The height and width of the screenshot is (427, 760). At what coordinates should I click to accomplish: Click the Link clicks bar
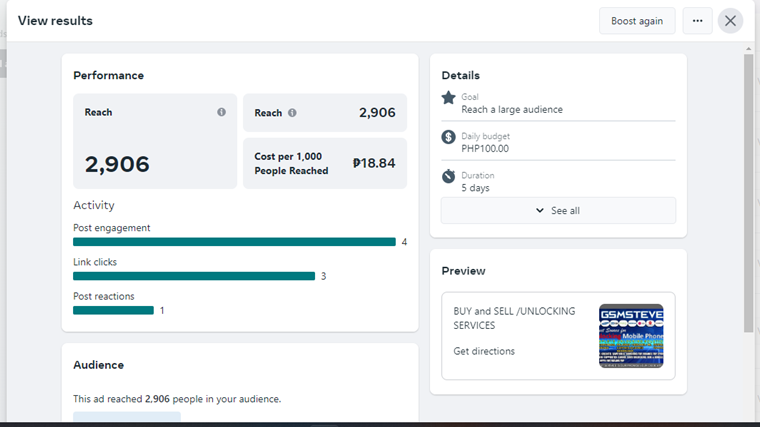tap(194, 276)
